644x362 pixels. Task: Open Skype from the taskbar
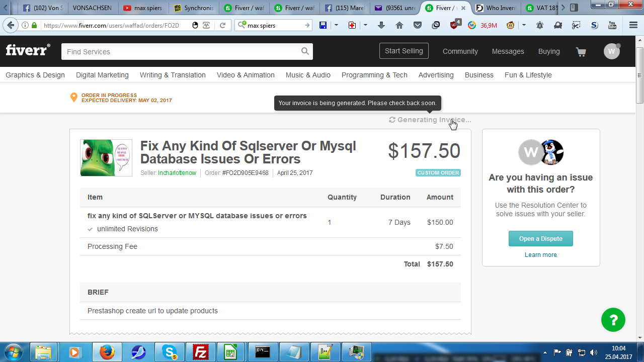pyautogui.click(x=170, y=352)
